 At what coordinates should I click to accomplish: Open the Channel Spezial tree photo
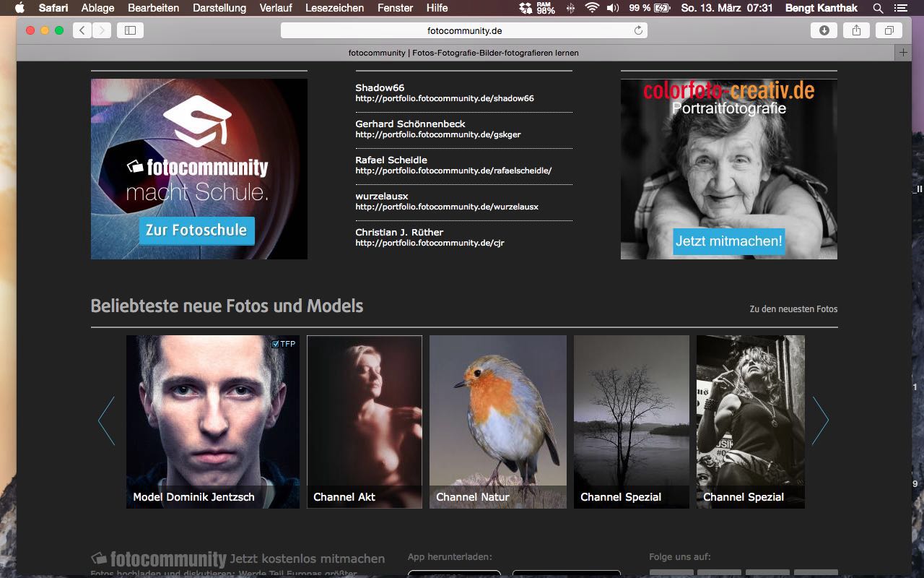click(632, 422)
